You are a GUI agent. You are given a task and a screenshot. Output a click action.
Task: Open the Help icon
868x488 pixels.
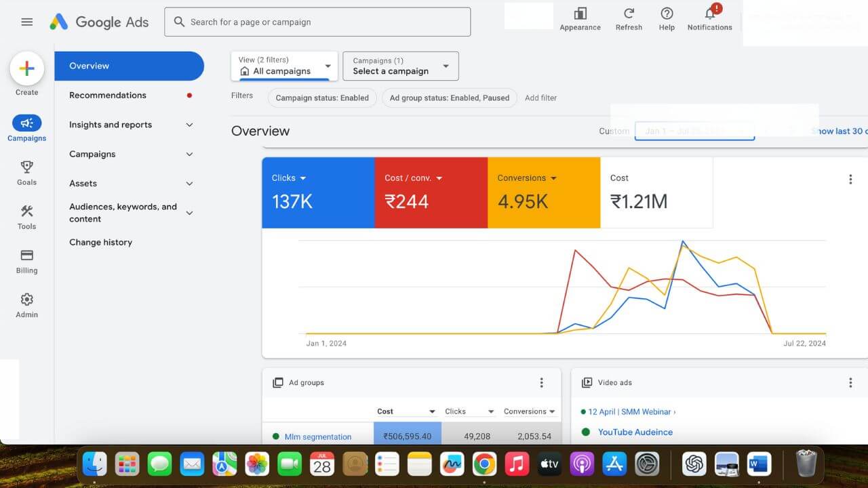667,14
